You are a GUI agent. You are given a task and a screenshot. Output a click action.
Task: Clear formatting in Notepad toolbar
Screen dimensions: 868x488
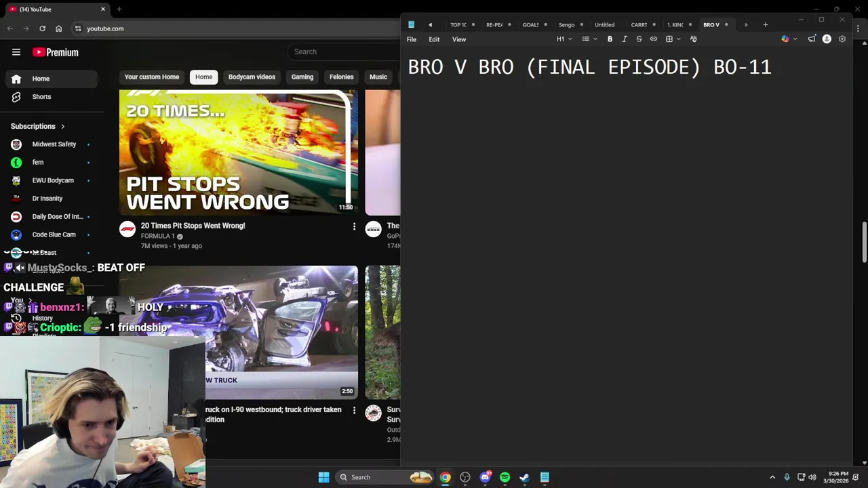tap(693, 39)
